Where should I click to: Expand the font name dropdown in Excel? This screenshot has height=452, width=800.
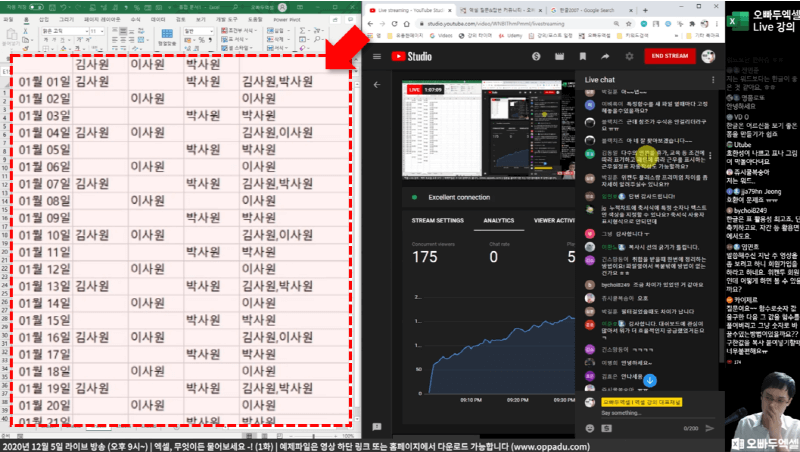pyautogui.click(x=87, y=31)
